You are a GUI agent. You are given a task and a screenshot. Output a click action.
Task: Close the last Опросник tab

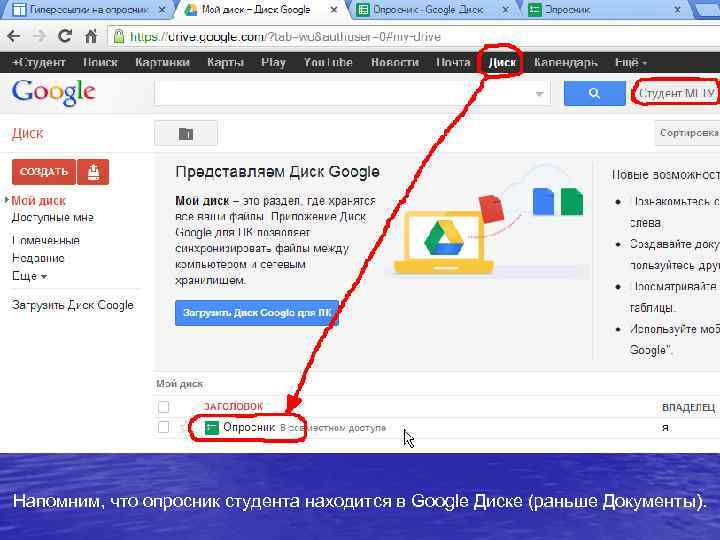click(677, 10)
